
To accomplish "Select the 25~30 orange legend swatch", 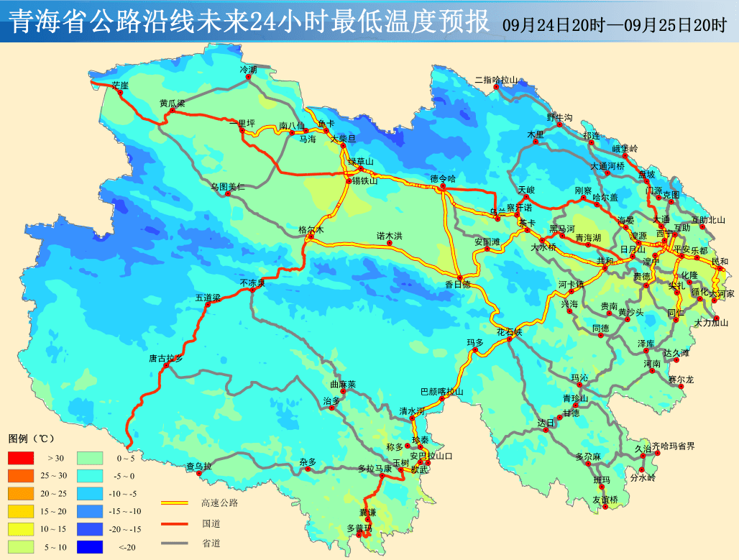I will [x=21, y=476].
